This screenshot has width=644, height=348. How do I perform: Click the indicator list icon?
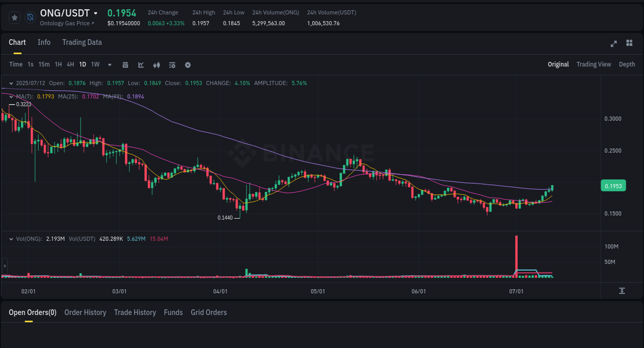pyautogui.click(x=172, y=64)
